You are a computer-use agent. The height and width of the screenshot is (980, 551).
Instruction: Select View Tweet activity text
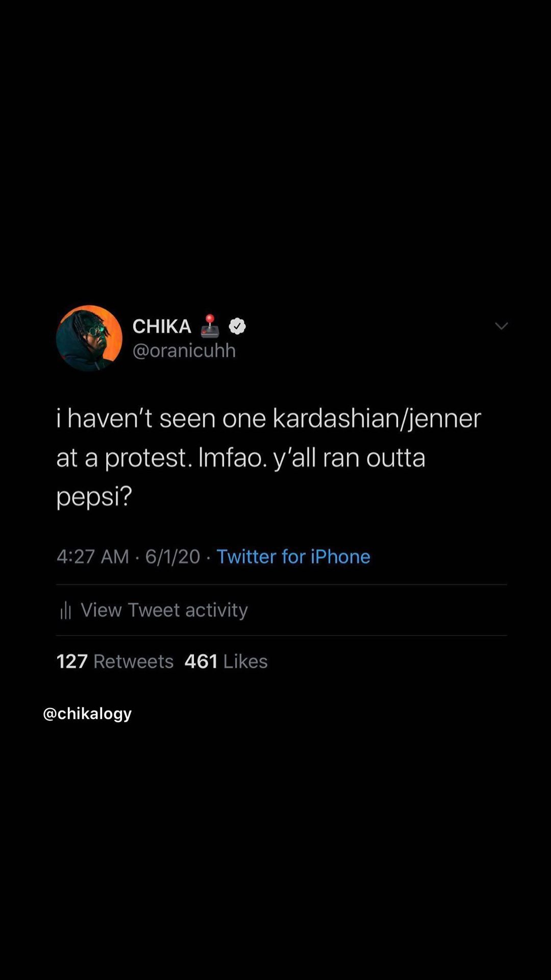(164, 610)
